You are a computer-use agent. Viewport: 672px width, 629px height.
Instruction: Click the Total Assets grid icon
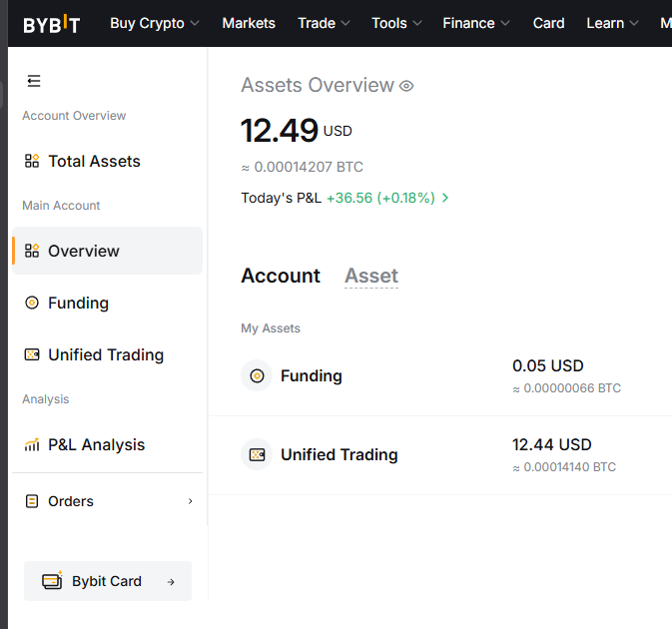pyautogui.click(x=32, y=161)
